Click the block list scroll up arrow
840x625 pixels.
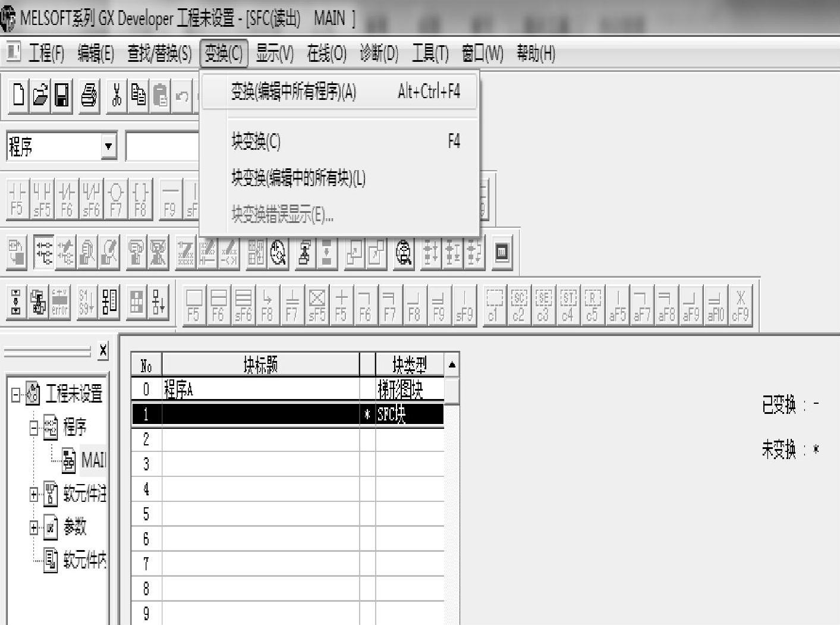(x=452, y=365)
